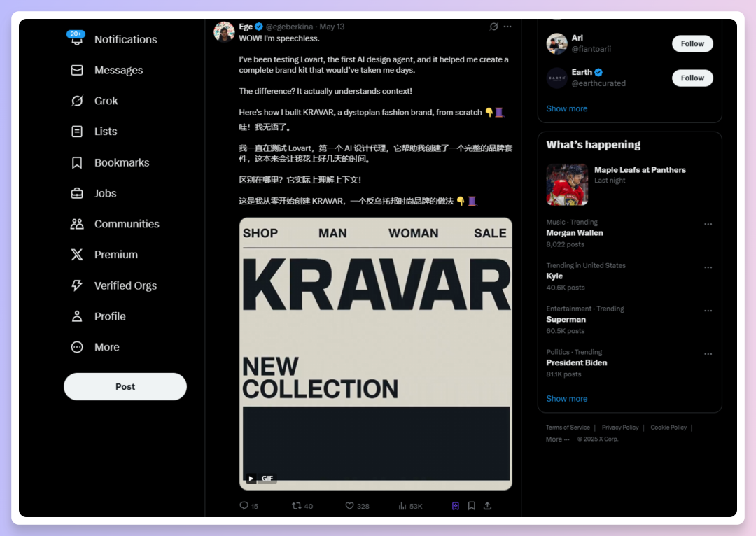Follow Ari
The height and width of the screenshot is (536, 756).
[x=692, y=43]
